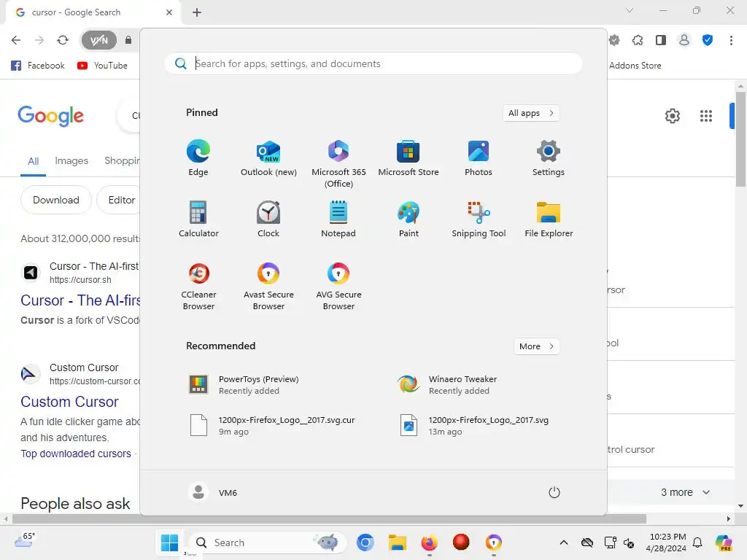Open Google quick settings gear

(x=672, y=116)
